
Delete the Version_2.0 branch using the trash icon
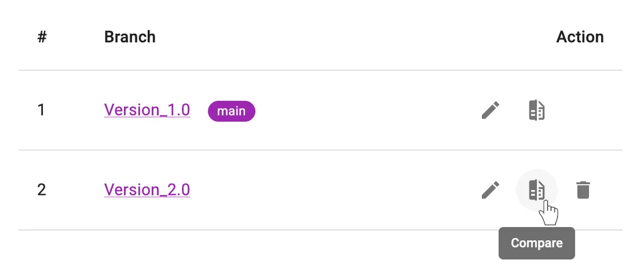pos(583,190)
